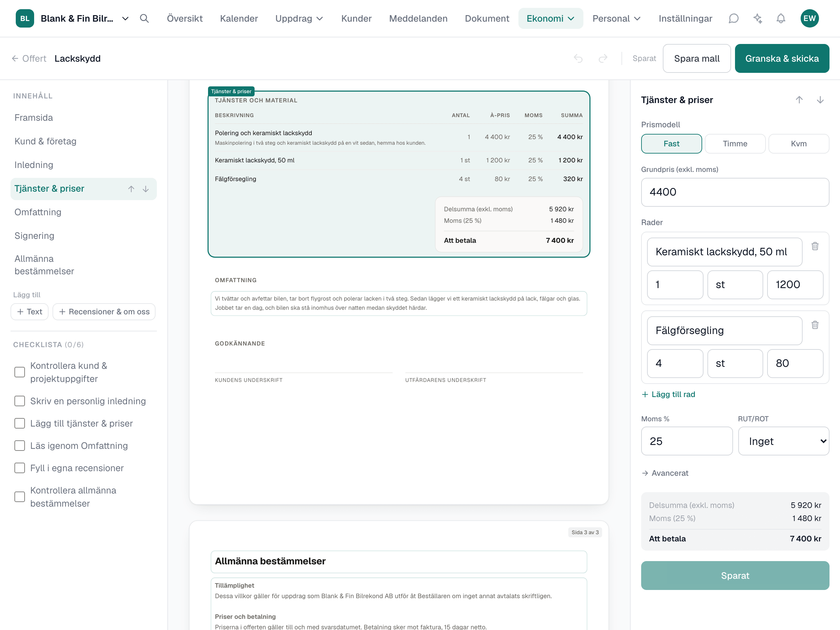
Task: Check Läs igenom Omfattning
Action: (x=19, y=446)
